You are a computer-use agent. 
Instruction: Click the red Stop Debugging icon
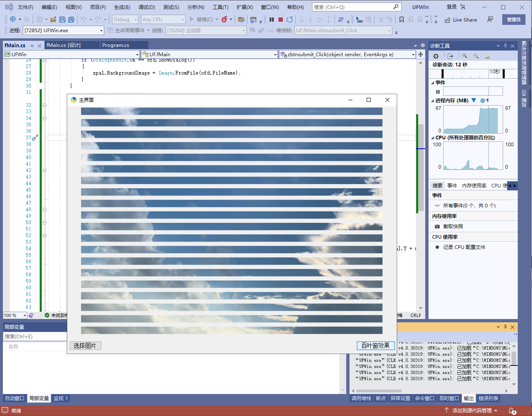pyautogui.click(x=281, y=20)
